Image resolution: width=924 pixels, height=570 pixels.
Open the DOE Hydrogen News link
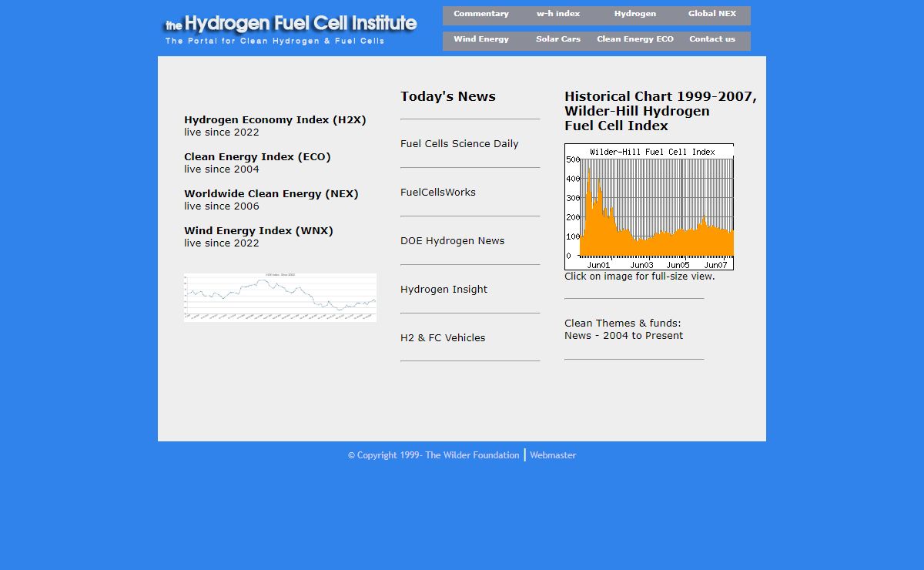(452, 241)
